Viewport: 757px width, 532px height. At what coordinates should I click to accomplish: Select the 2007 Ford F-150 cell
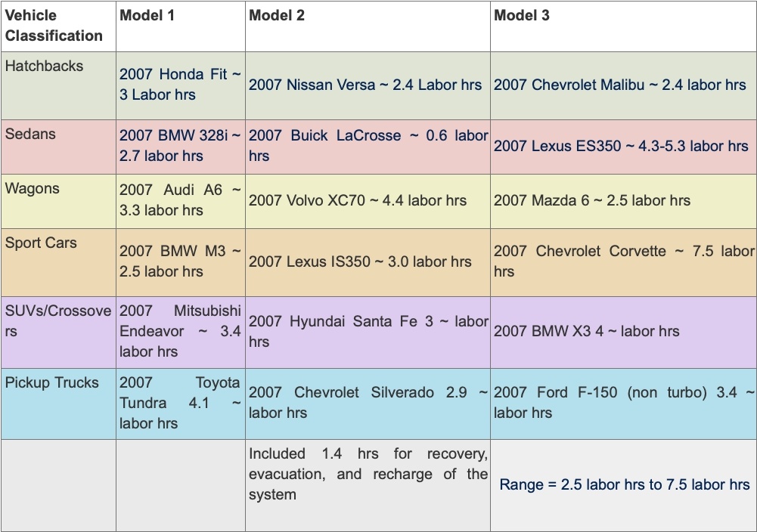coord(623,404)
